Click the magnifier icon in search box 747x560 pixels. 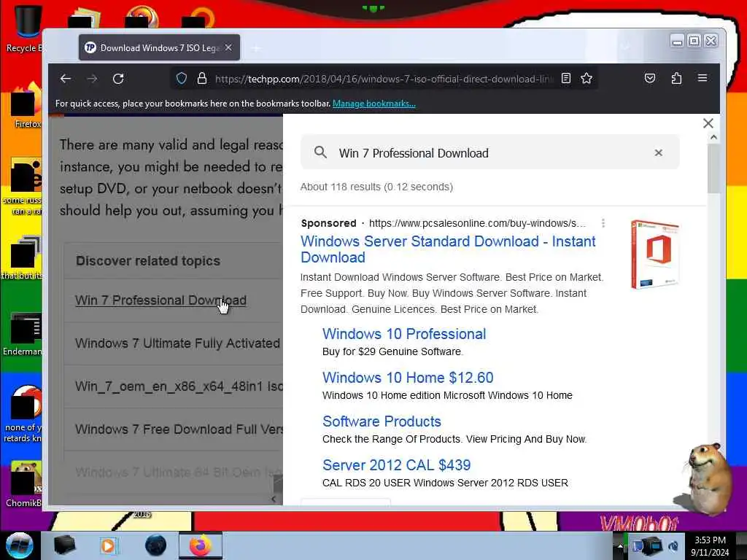click(321, 152)
